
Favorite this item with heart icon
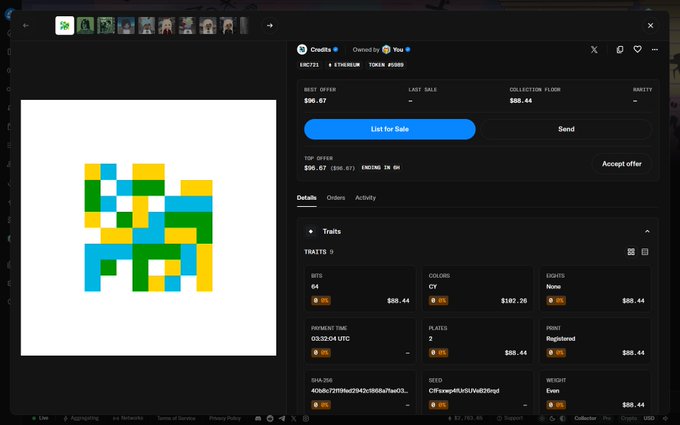637,49
